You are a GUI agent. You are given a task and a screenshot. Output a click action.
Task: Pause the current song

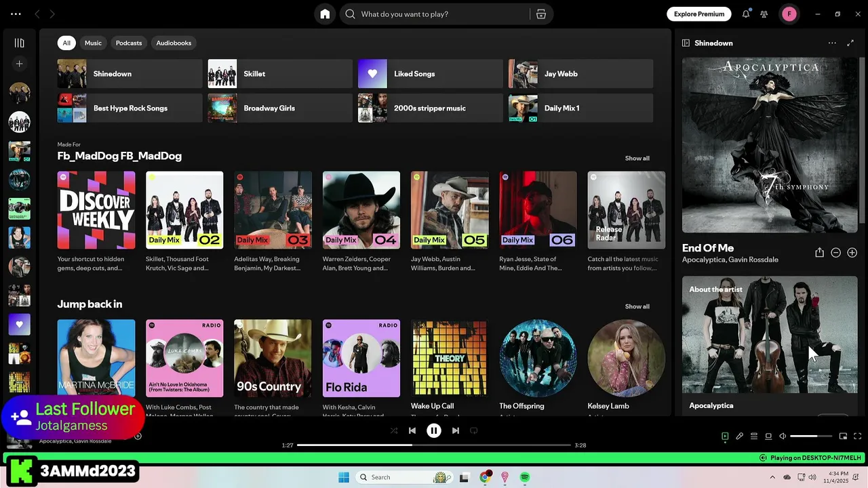(434, 430)
